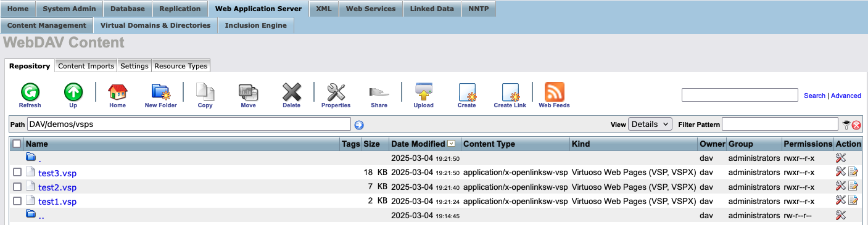Go up one folder with Up icon
Viewport: 868px width, 225px height.
pos(73,92)
